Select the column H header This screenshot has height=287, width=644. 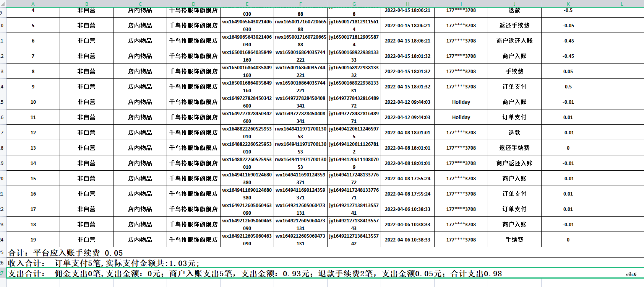[407, 4]
